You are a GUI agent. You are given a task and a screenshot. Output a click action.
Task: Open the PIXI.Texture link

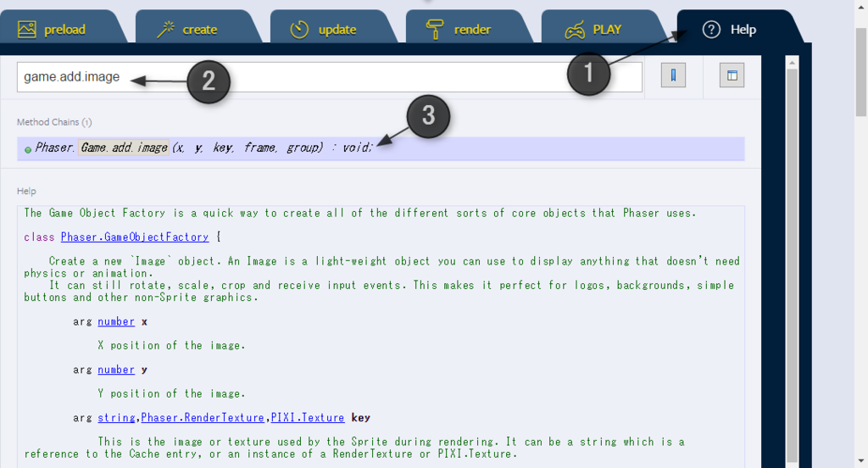click(x=307, y=418)
